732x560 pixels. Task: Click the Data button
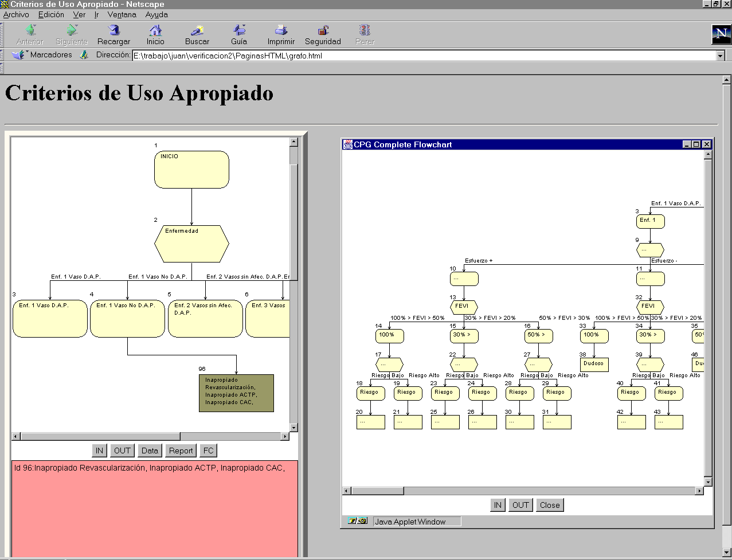pos(150,451)
